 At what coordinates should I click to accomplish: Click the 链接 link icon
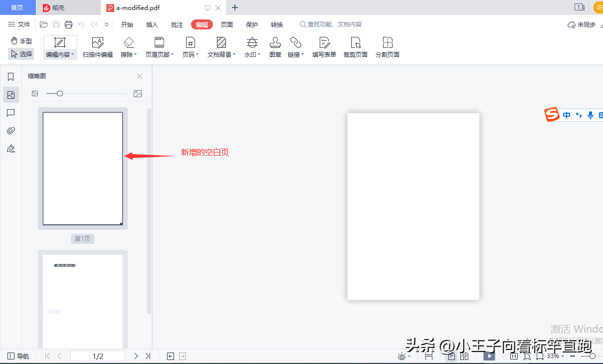click(295, 42)
